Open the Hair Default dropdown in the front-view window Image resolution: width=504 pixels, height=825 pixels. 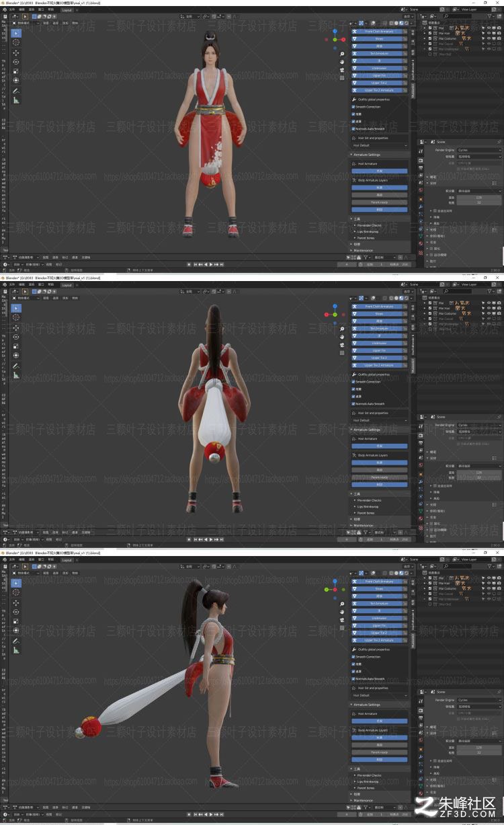tap(380, 145)
